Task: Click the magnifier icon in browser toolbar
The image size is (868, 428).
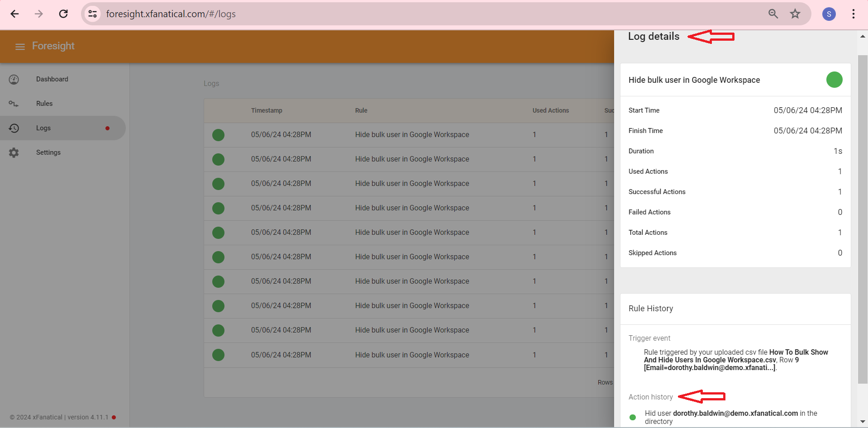Action: pos(773,14)
